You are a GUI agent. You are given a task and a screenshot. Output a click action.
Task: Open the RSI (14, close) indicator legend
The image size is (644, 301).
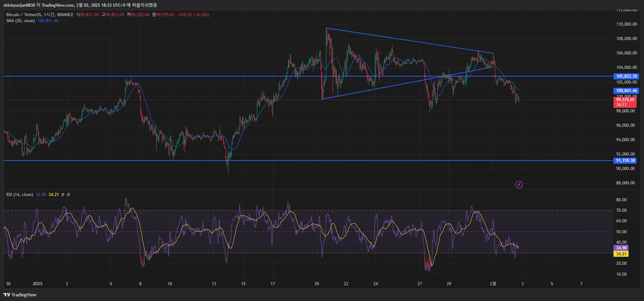[20, 195]
